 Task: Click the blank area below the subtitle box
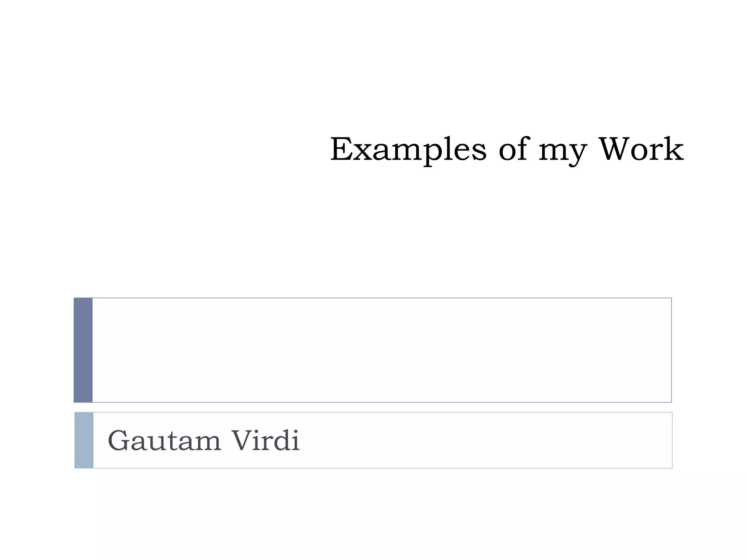click(373, 514)
